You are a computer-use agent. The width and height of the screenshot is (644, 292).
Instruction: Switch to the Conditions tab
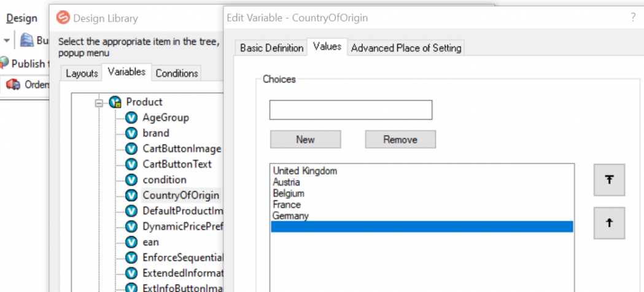click(177, 73)
